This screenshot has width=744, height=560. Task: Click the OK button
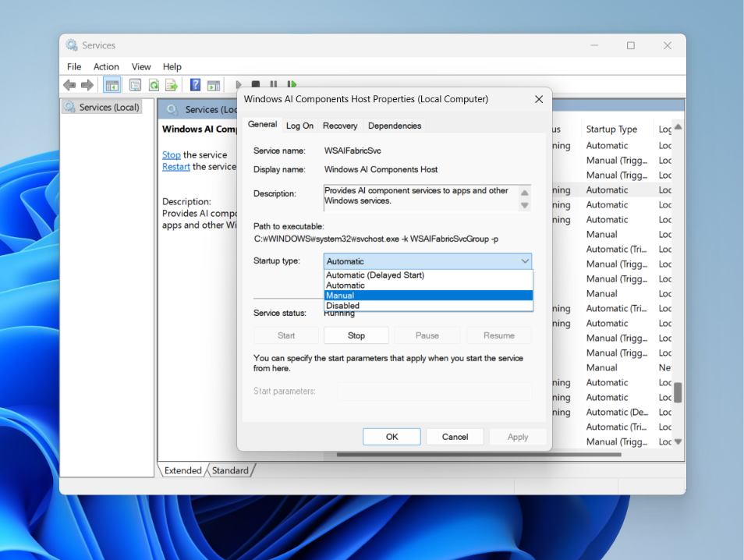coord(391,437)
